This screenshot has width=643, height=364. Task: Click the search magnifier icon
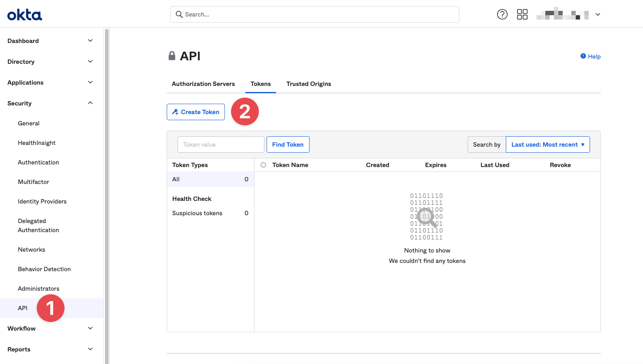[179, 14]
